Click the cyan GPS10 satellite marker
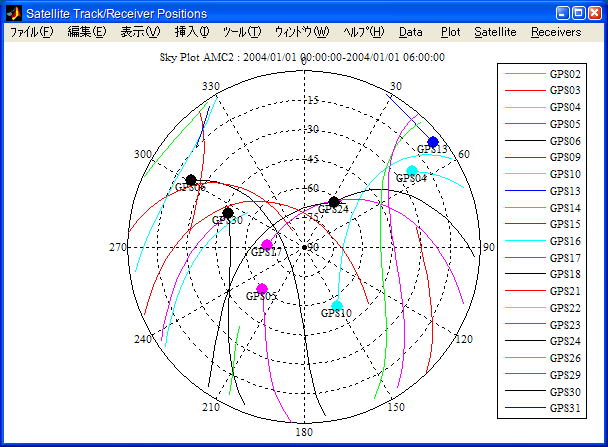 coord(337,305)
